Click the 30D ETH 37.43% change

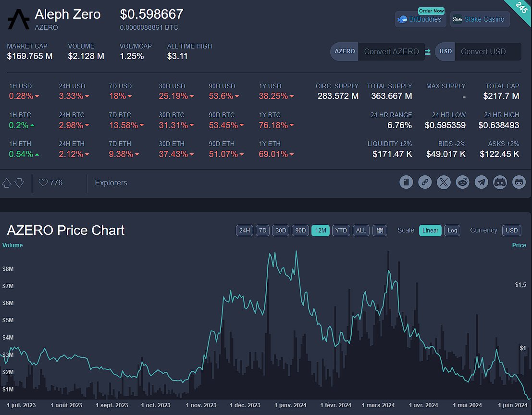point(176,154)
